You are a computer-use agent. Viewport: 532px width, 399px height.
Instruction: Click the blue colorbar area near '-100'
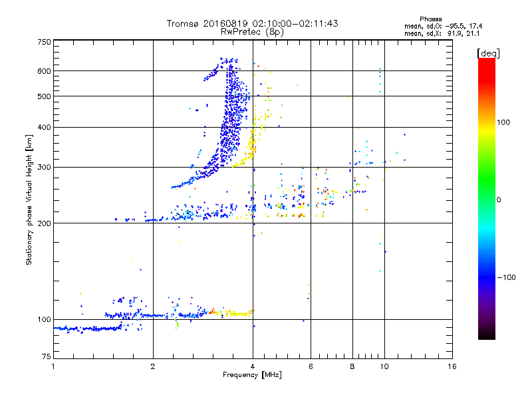coord(487,277)
